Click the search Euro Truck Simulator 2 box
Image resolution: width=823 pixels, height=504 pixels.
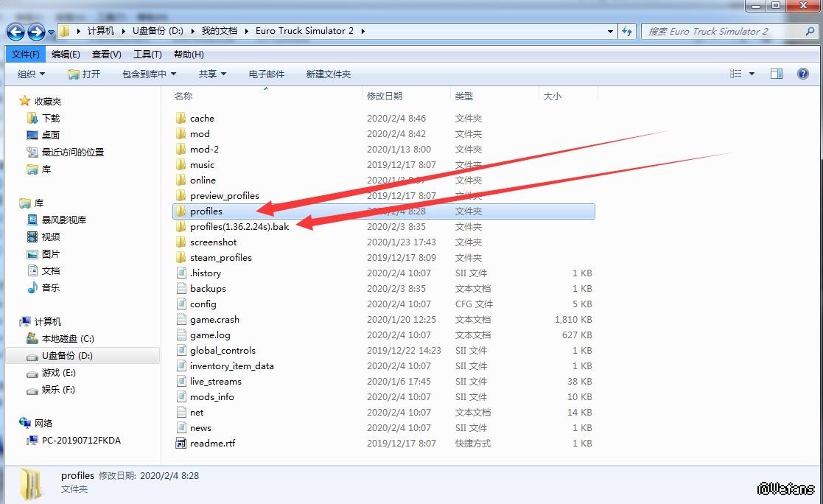722,31
